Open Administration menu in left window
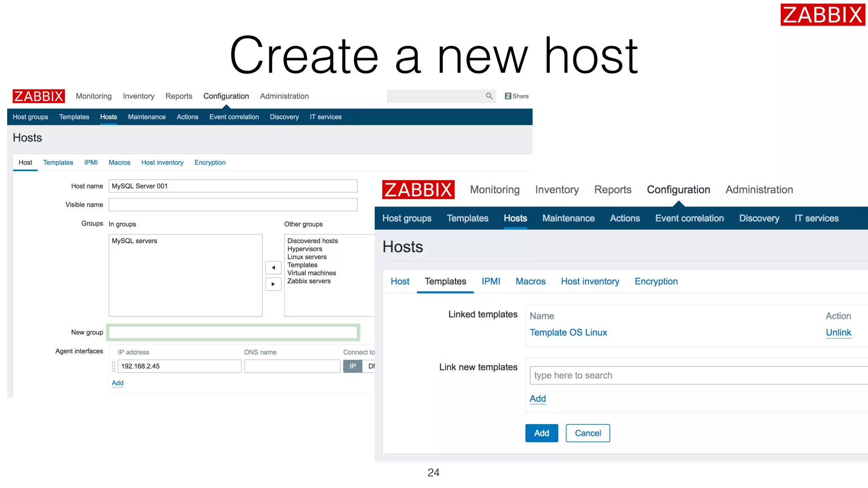 coord(284,96)
